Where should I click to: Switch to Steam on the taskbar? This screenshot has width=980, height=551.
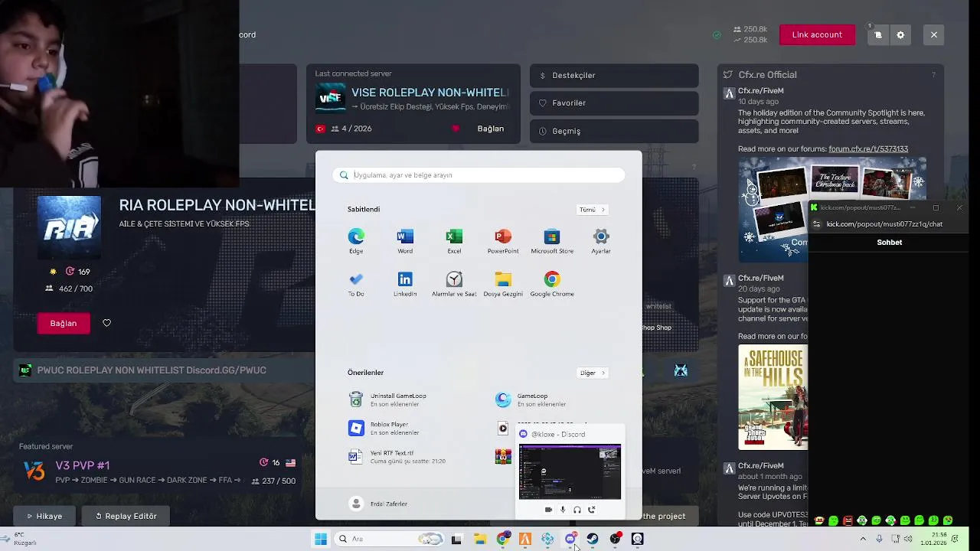click(593, 539)
